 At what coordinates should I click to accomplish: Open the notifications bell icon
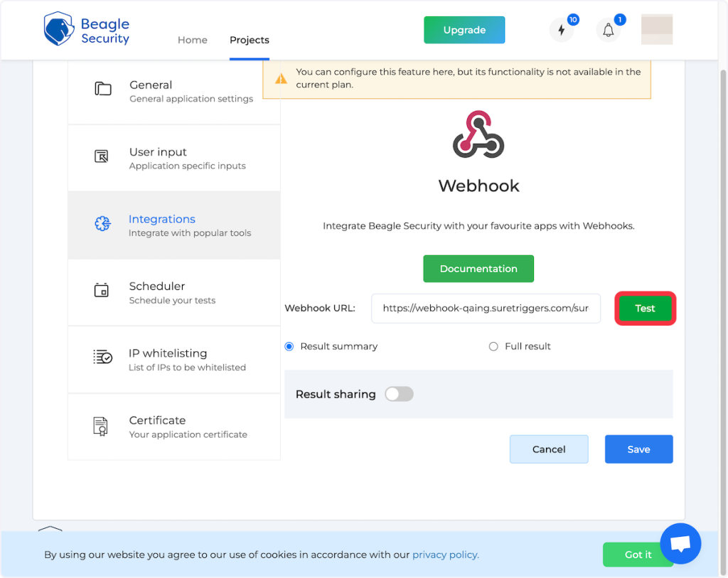pyautogui.click(x=608, y=31)
